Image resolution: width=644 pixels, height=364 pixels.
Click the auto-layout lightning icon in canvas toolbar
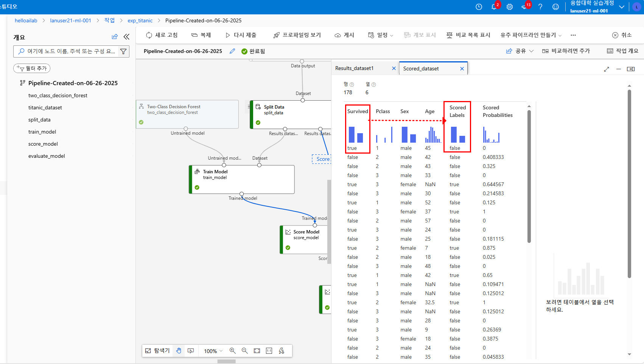(281, 351)
